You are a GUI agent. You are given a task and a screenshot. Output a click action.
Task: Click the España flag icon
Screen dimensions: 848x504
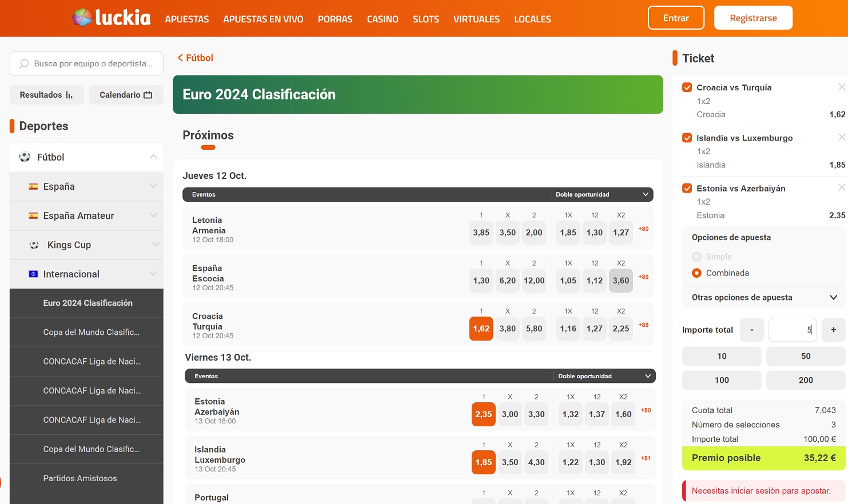[33, 186]
